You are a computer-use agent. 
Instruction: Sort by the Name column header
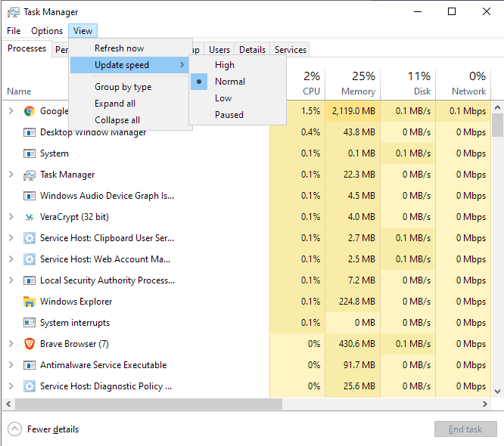19,91
